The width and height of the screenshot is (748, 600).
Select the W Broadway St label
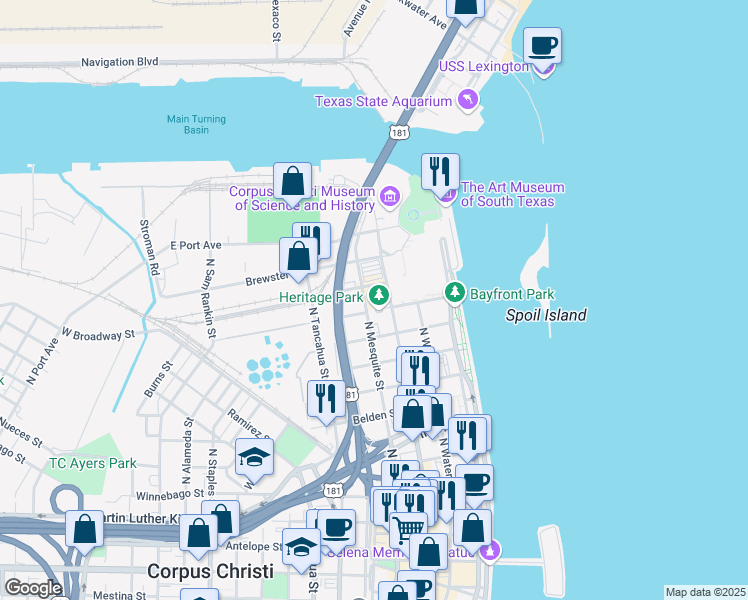tap(99, 334)
